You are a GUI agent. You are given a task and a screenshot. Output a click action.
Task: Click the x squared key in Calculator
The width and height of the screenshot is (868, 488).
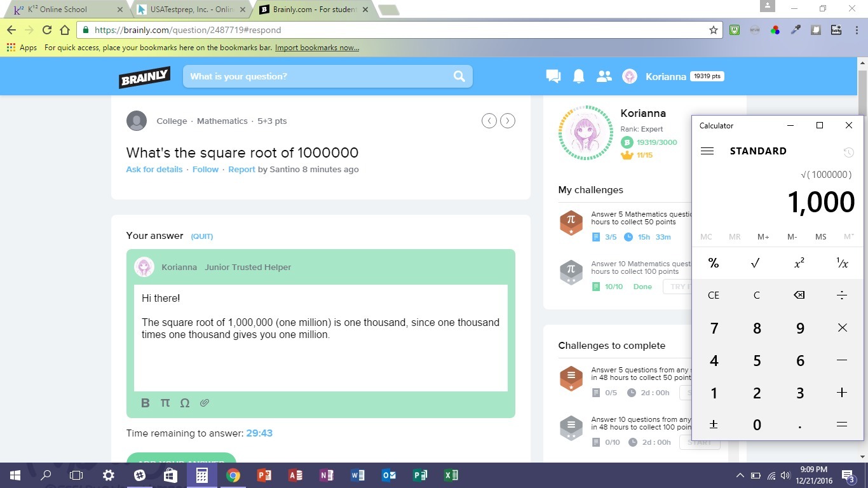[x=799, y=263]
